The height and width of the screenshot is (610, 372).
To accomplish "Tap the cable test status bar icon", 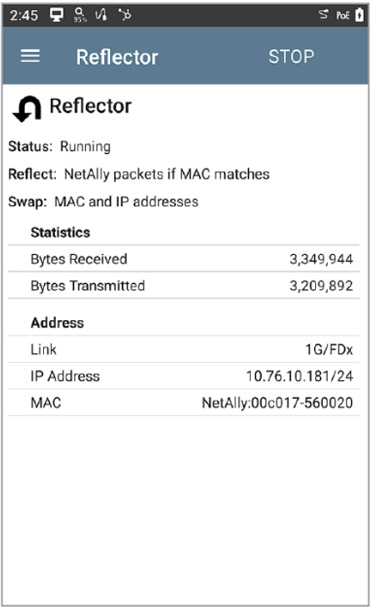I will click(101, 15).
